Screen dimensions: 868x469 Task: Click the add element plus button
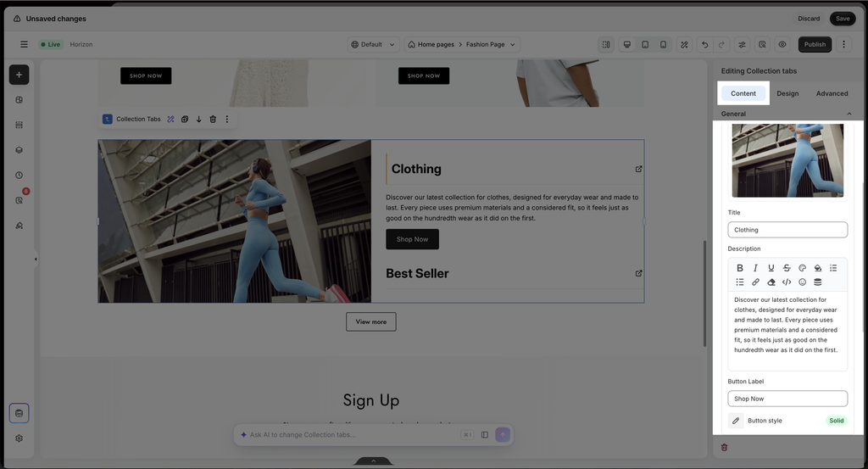coord(19,75)
